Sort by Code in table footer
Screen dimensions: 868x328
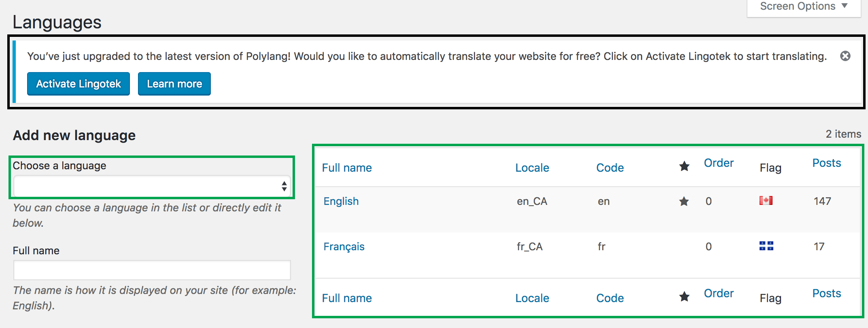coord(610,298)
